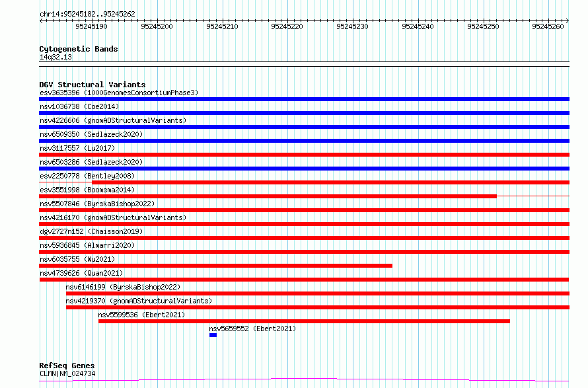The height and width of the screenshot is (388, 588).
Task: Select the red bar under nsv6146199
Action: pyautogui.click(x=318, y=293)
